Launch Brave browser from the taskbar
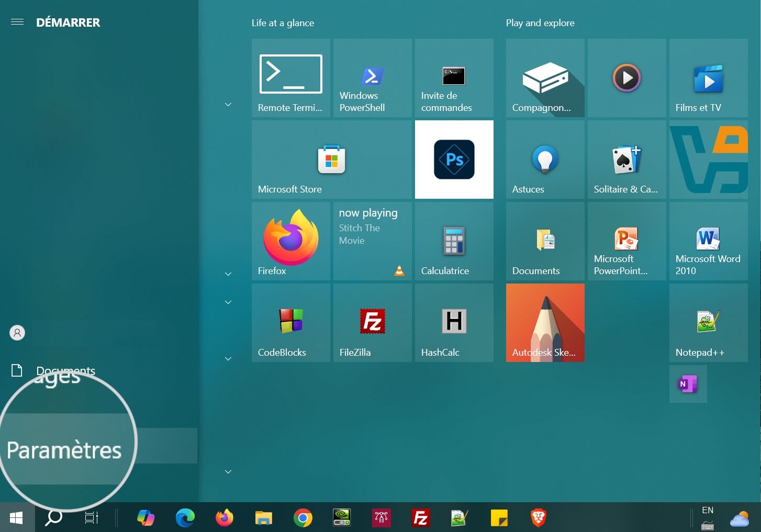 click(539, 518)
